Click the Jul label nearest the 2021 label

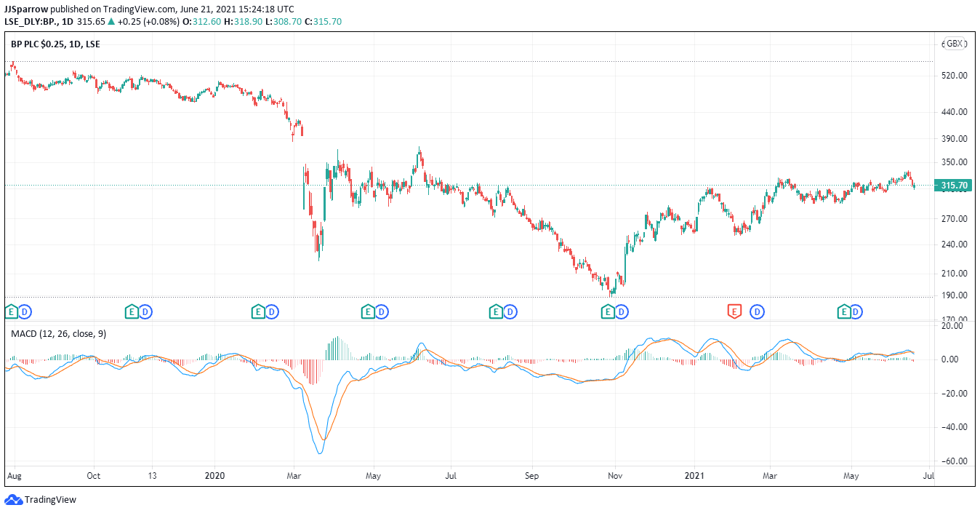(928, 477)
